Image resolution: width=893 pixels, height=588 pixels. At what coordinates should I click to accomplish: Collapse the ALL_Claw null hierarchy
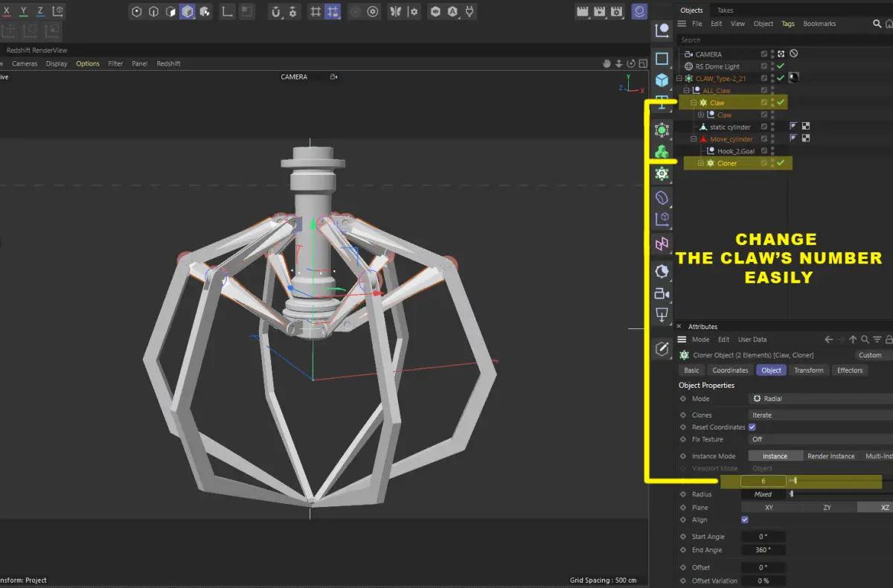pyautogui.click(x=685, y=91)
